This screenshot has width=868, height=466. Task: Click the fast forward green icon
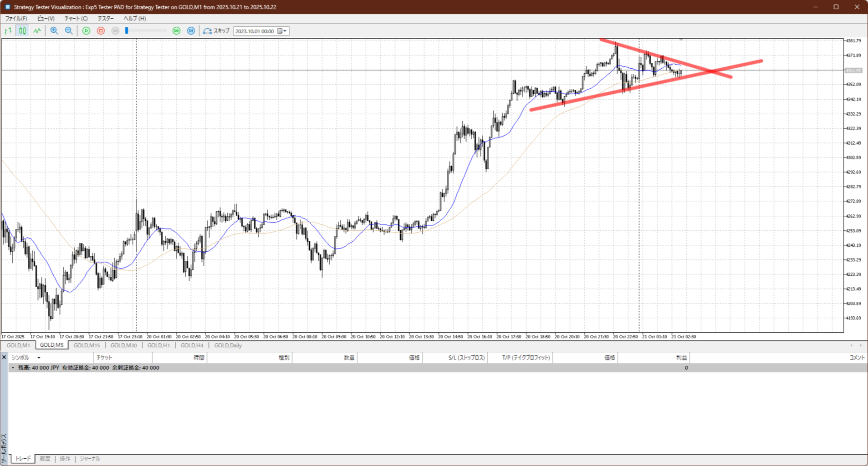click(x=176, y=31)
